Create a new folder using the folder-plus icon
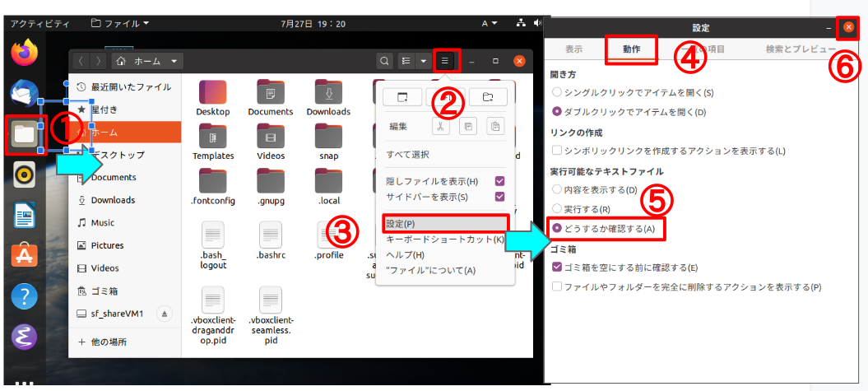This screenshot has height=391, width=868. tap(488, 97)
